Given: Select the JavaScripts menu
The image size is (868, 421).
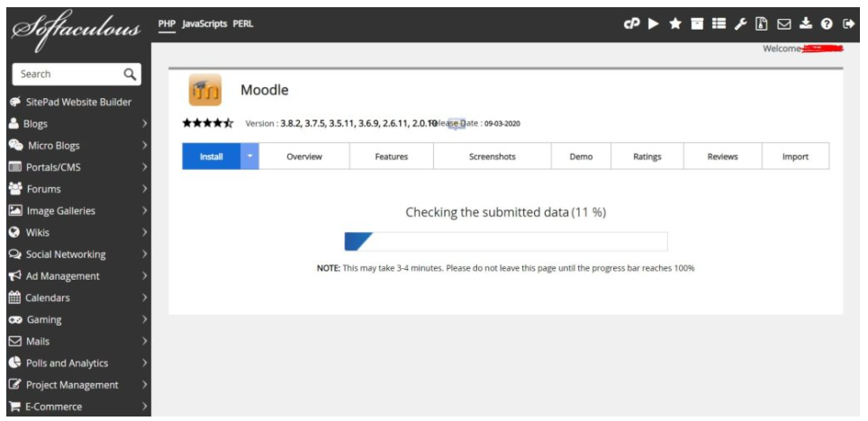Looking at the screenshot, I should click(x=204, y=23).
